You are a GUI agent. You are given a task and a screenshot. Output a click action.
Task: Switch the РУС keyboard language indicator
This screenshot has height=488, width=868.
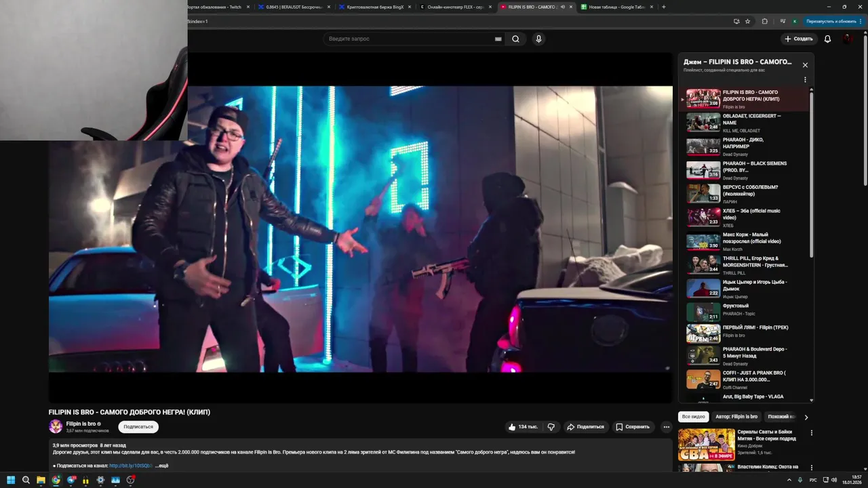(813, 480)
